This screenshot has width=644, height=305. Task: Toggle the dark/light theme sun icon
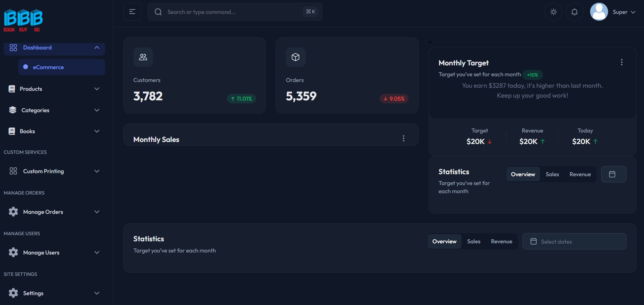pyautogui.click(x=553, y=12)
